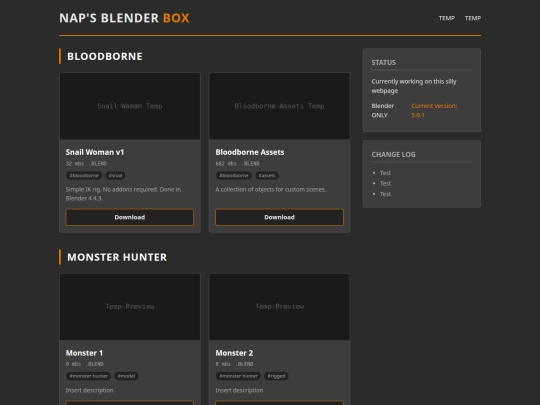The height and width of the screenshot is (405, 540).
Task: Click #bloodborne tag on Snail Woman card
Action: point(84,176)
